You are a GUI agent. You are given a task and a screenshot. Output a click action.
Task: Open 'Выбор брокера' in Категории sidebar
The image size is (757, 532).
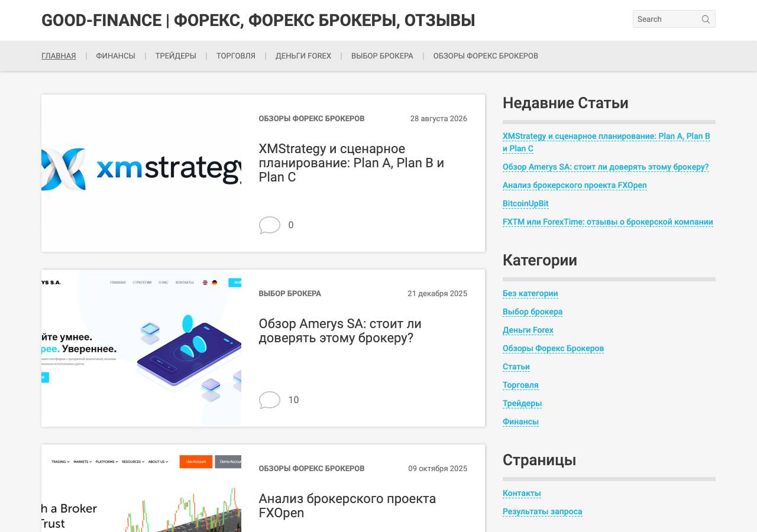point(533,312)
